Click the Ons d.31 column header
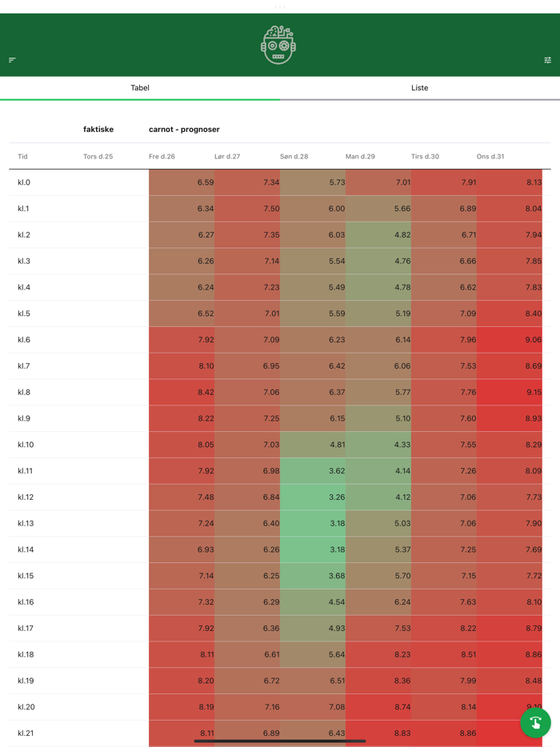The image size is (560, 747). [490, 157]
